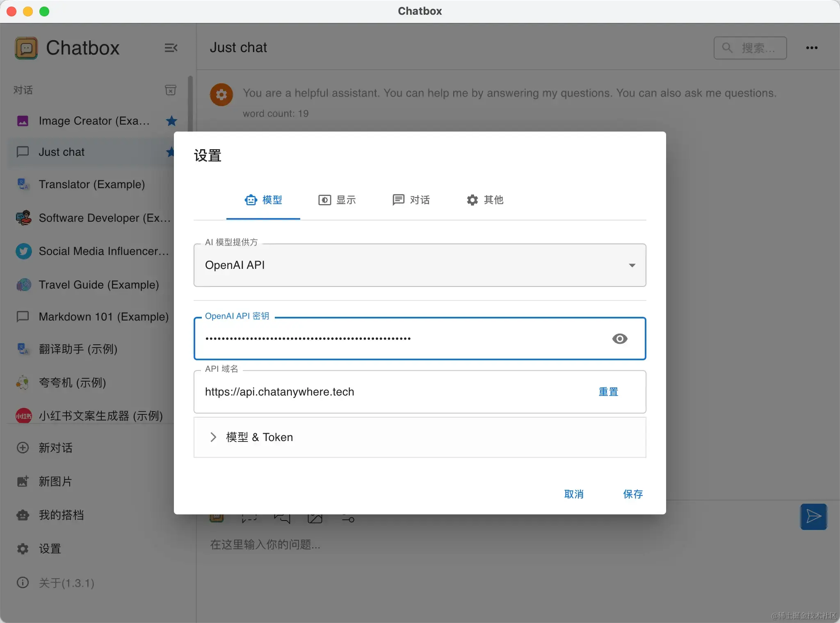This screenshot has height=623, width=840.
Task: Click the Image Creator conversation icon
Action: [x=23, y=121]
